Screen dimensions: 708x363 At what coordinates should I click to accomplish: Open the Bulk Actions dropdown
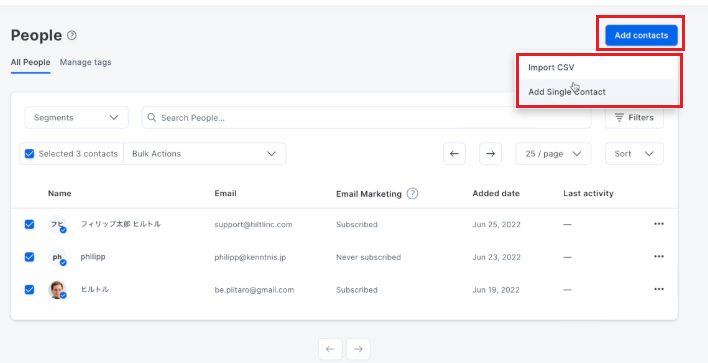205,154
